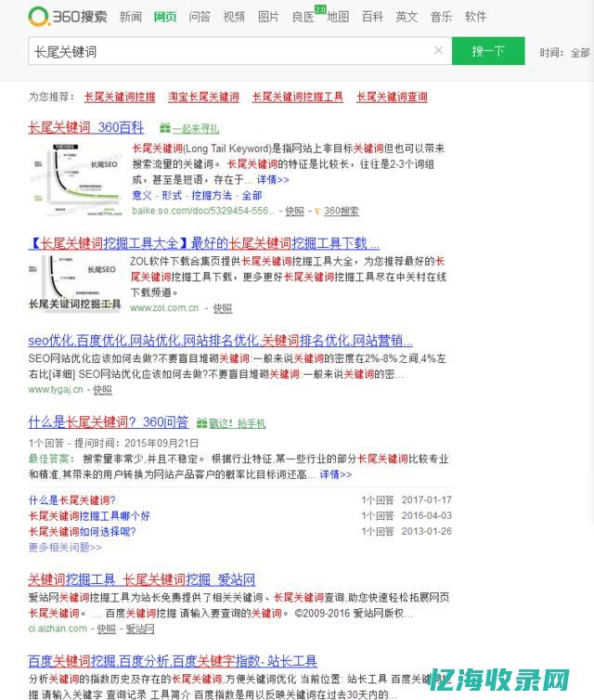594x700 pixels.
Task: Click the 一起来寻礼 promo link
Action: [x=196, y=128]
